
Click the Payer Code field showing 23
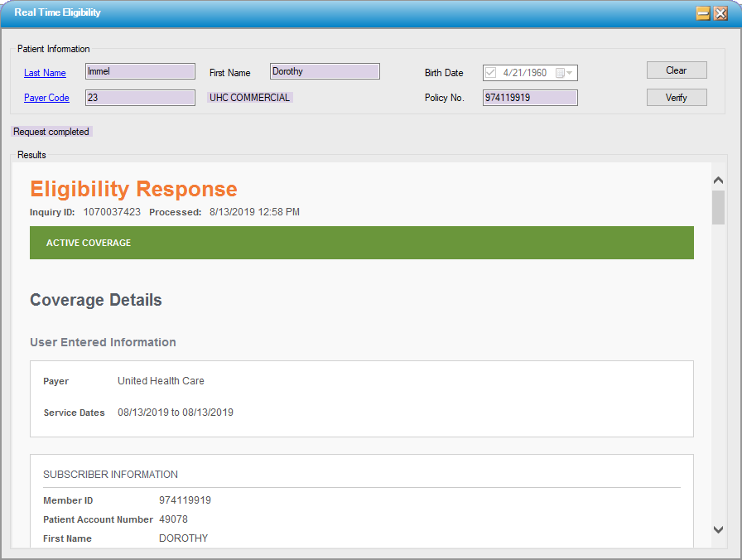pos(140,98)
